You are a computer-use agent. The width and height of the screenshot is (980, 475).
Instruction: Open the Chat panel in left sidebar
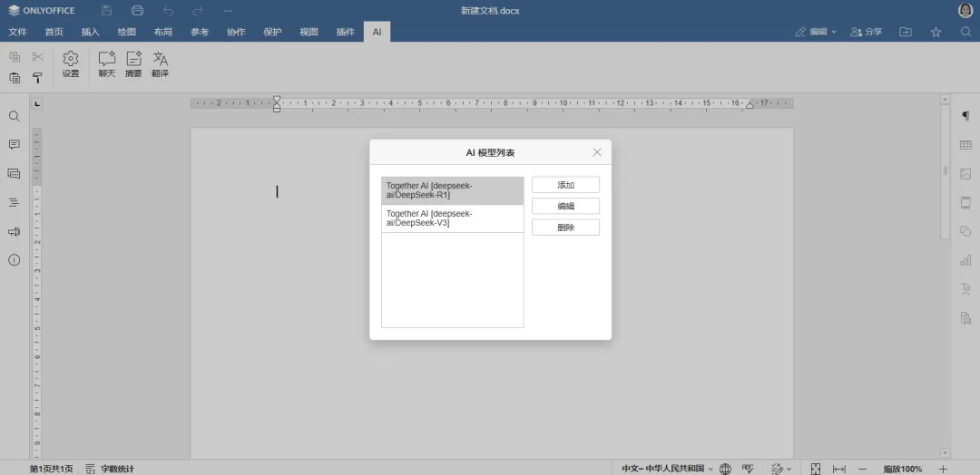coord(15,173)
